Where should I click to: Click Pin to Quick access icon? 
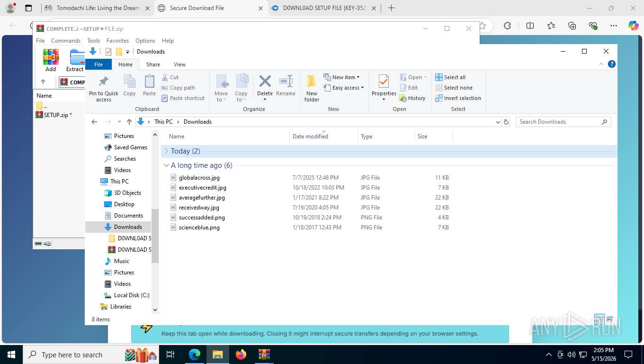tap(103, 82)
